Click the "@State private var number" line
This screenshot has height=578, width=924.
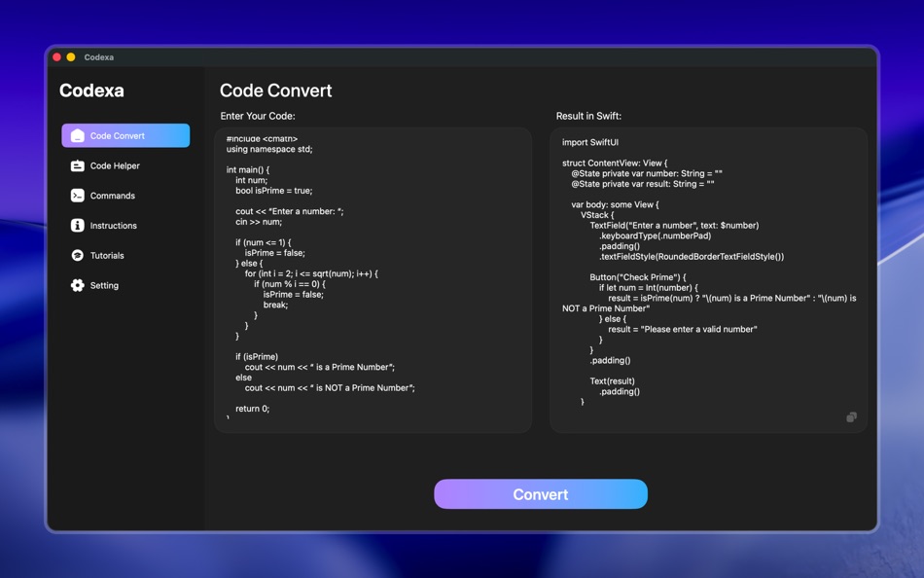point(647,173)
